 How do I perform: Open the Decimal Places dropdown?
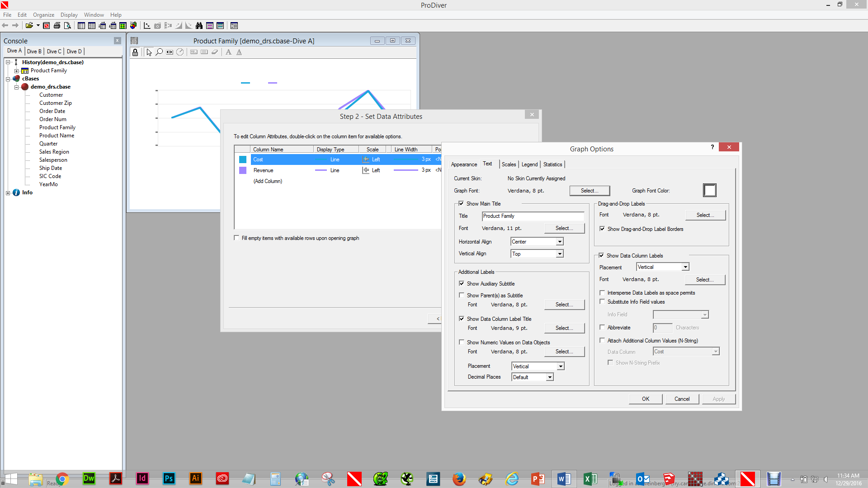[550, 377]
